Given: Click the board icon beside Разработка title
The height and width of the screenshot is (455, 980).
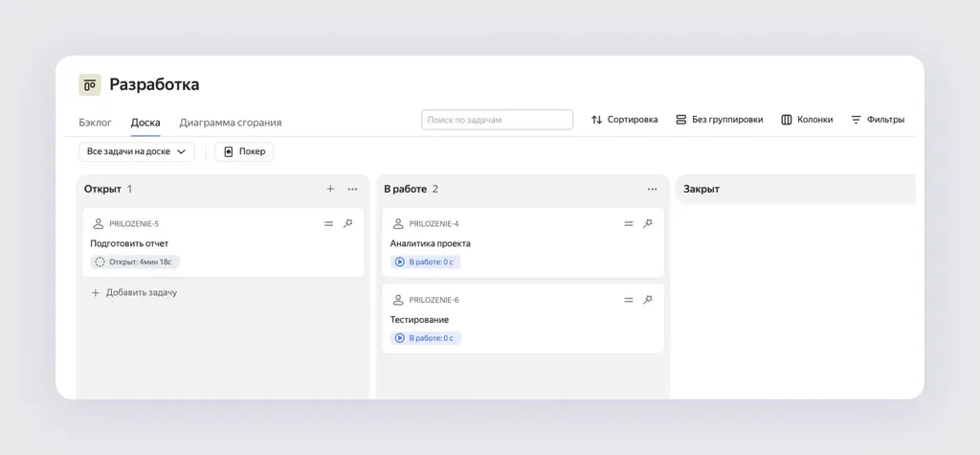Looking at the screenshot, I should 89,84.
